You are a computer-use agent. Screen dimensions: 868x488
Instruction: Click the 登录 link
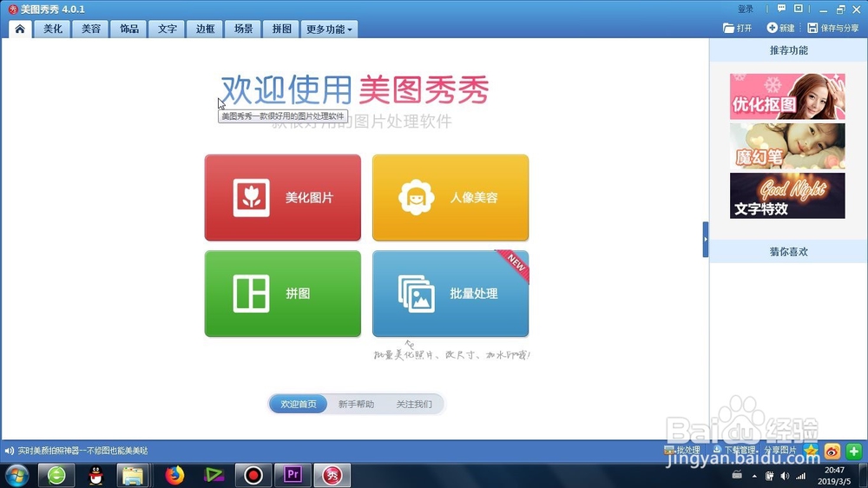(x=745, y=9)
